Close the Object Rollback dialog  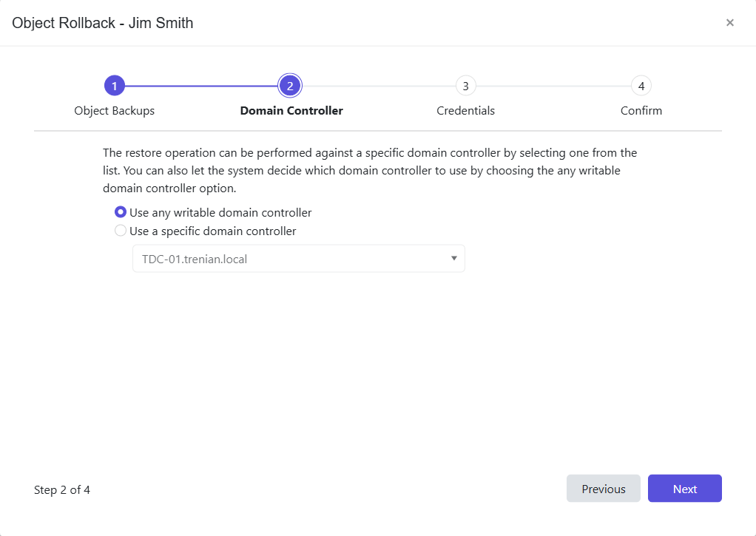click(730, 22)
